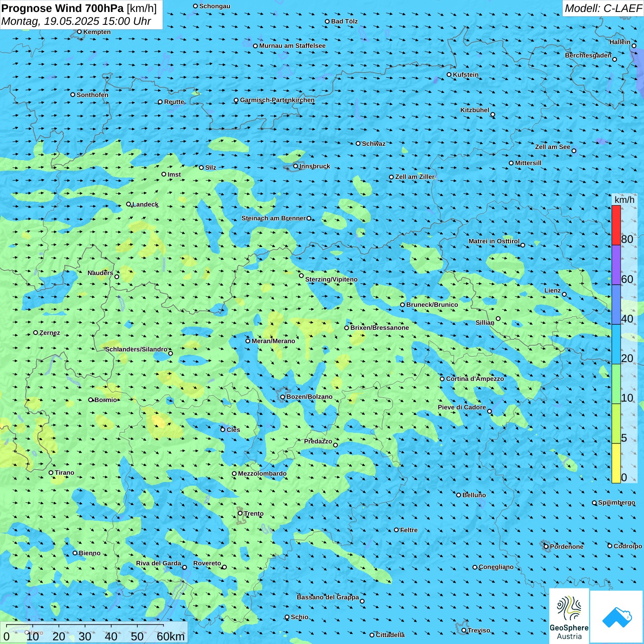Click the 'Bad Tölz' label
The height and width of the screenshot is (644, 644).
pyautogui.click(x=345, y=21)
